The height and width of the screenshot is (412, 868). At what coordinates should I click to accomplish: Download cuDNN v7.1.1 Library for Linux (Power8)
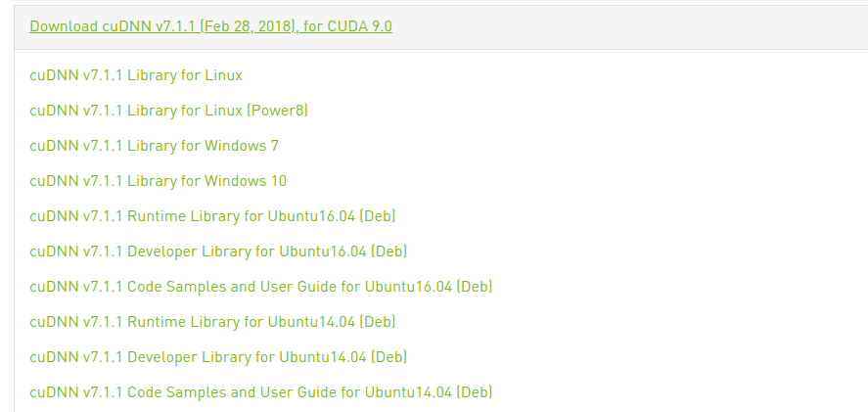point(169,111)
